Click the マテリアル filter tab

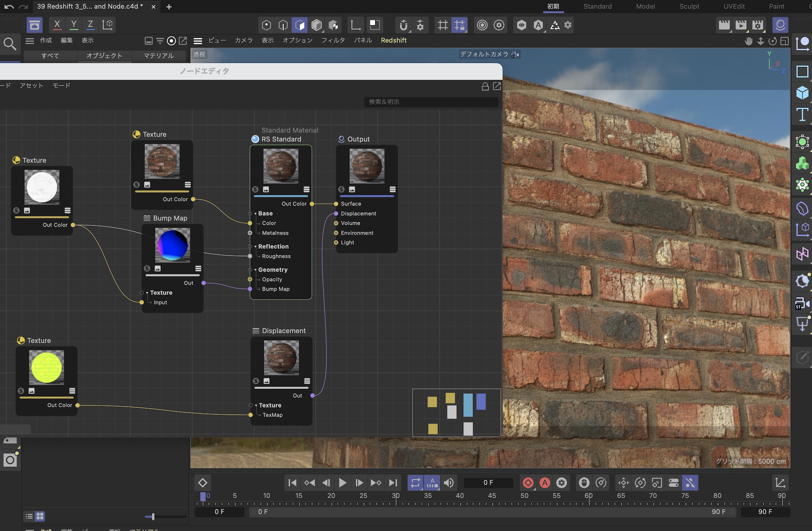pos(159,56)
